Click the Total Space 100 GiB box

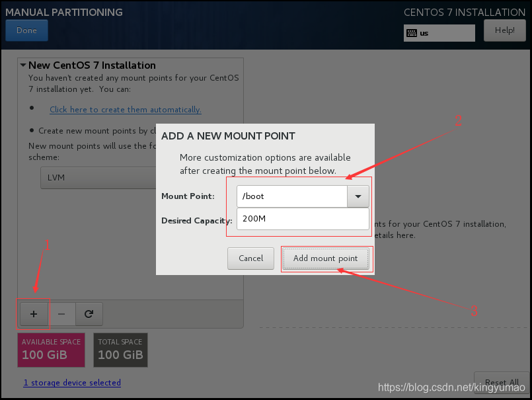(x=120, y=350)
